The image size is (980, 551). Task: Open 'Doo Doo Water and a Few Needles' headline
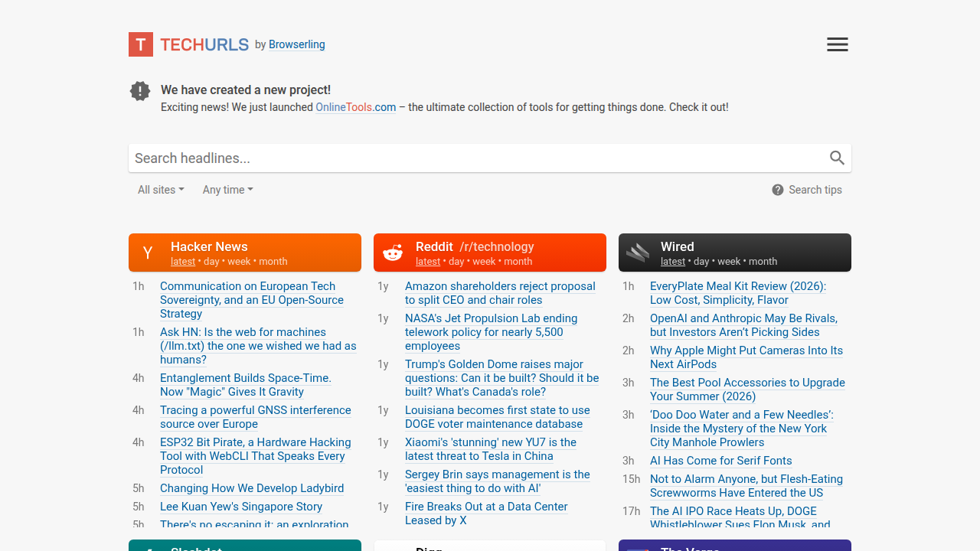point(742,429)
